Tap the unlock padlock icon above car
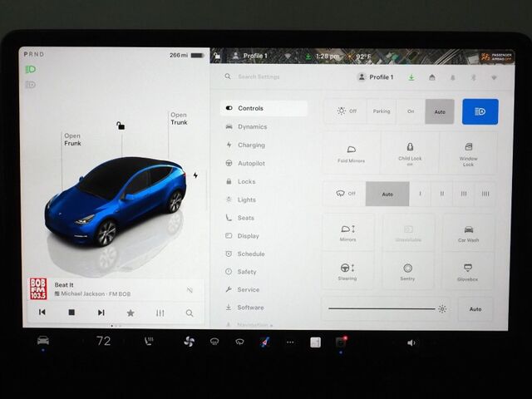This screenshot has width=532, height=399. click(x=121, y=126)
